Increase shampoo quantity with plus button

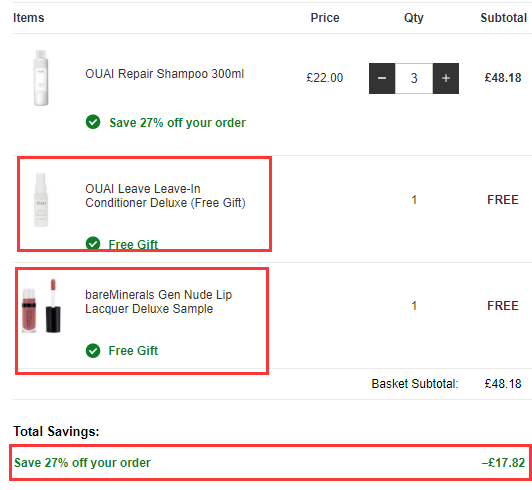446,78
